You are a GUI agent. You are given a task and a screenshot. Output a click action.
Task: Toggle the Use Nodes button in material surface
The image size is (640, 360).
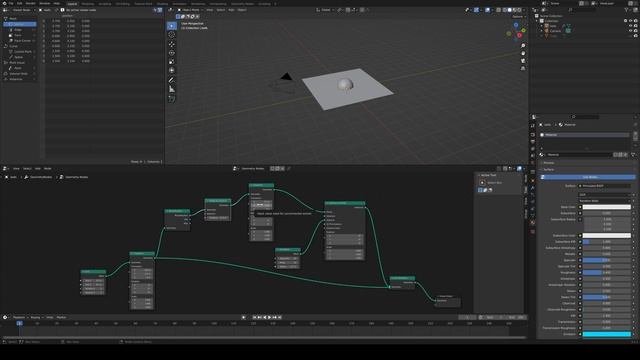(x=589, y=177)
